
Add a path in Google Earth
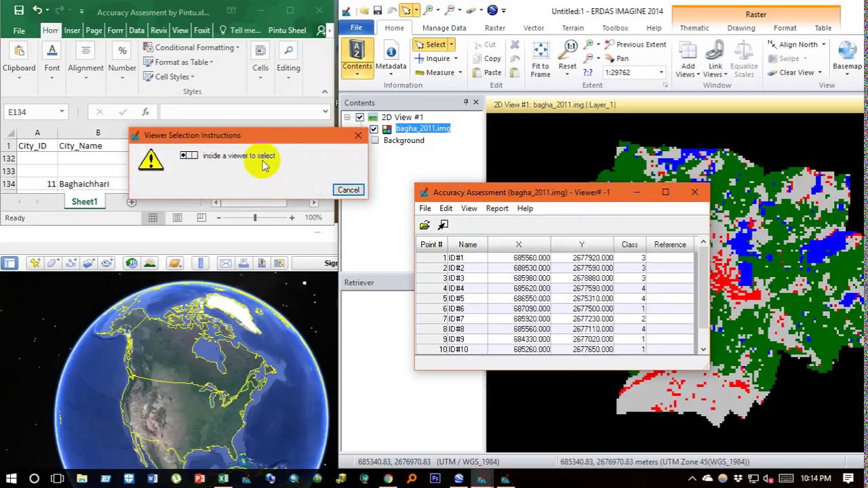point(71,263)
